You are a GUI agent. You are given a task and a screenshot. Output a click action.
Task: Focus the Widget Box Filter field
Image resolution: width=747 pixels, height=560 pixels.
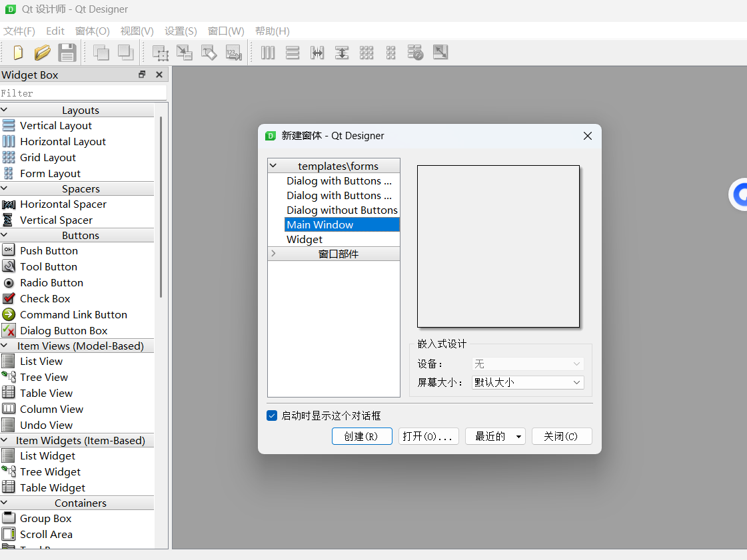coord(83,93)
